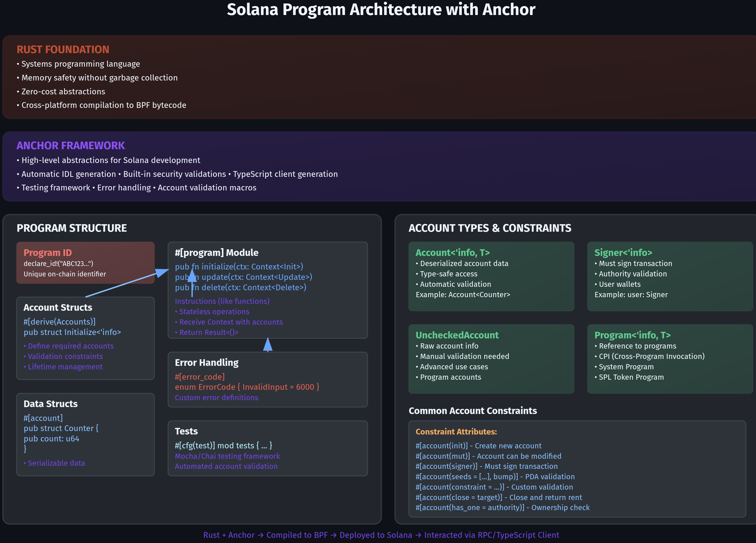Click 'Example: Account<Counter>' text
This screenshot has height=543, width=756.
point(463,295)
